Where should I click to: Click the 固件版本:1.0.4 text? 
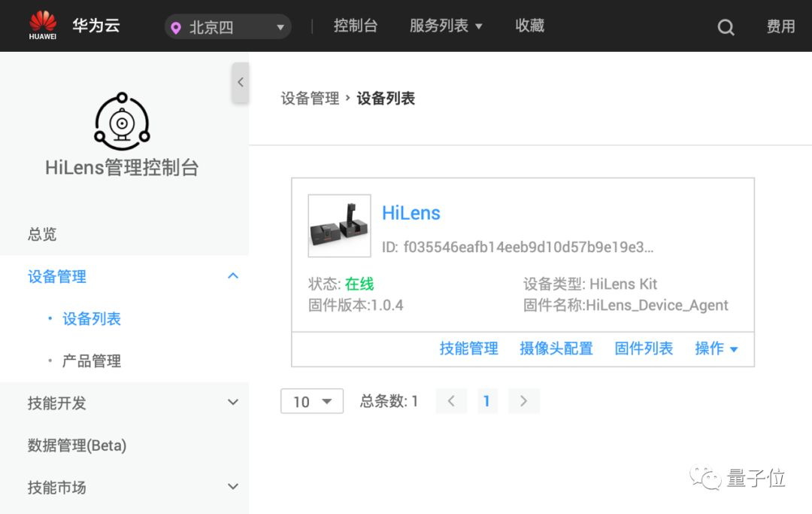(356, 306)
